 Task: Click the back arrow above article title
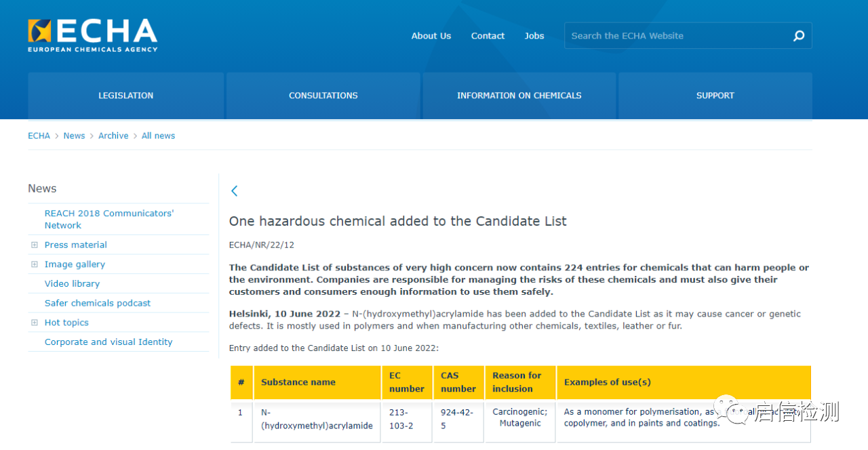235,191
